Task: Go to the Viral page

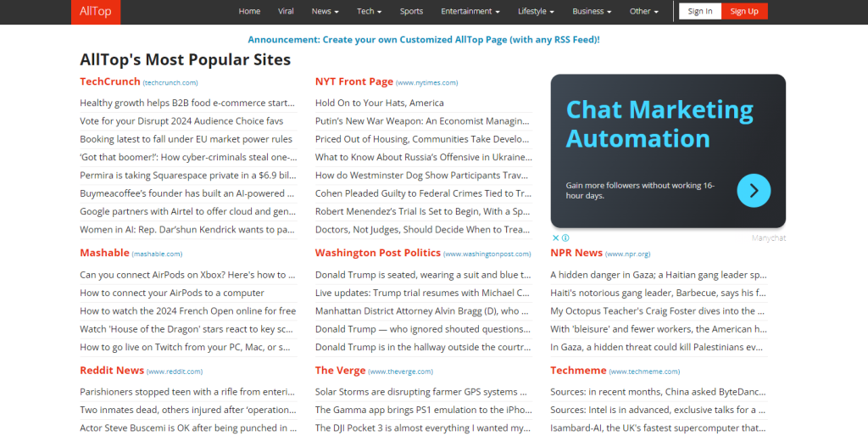Action: tap(286, 11)
